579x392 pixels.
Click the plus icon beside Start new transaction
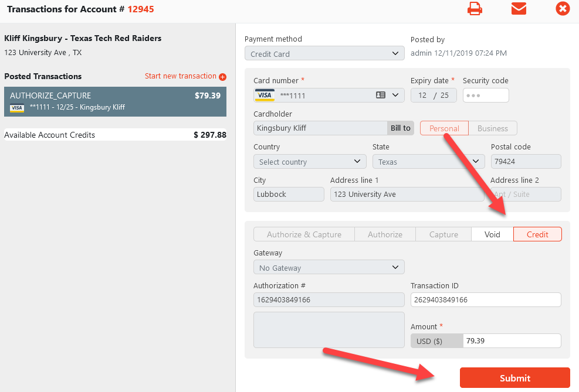coord(222,77)
